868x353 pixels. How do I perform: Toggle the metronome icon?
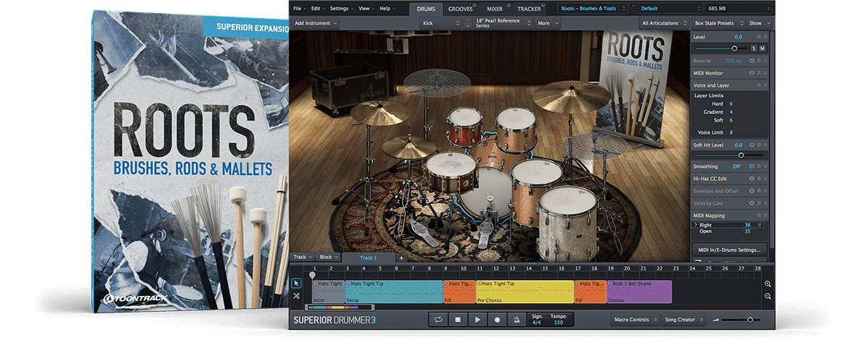516,319
